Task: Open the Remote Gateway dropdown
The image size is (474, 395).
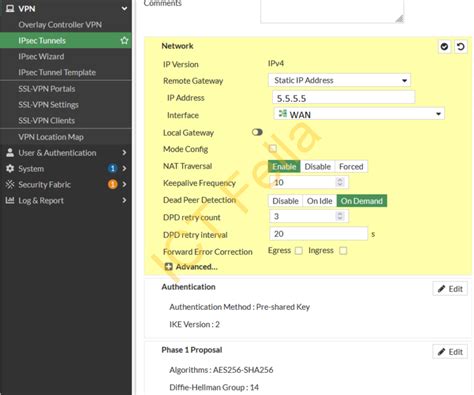Action: (x=339, y=80)
